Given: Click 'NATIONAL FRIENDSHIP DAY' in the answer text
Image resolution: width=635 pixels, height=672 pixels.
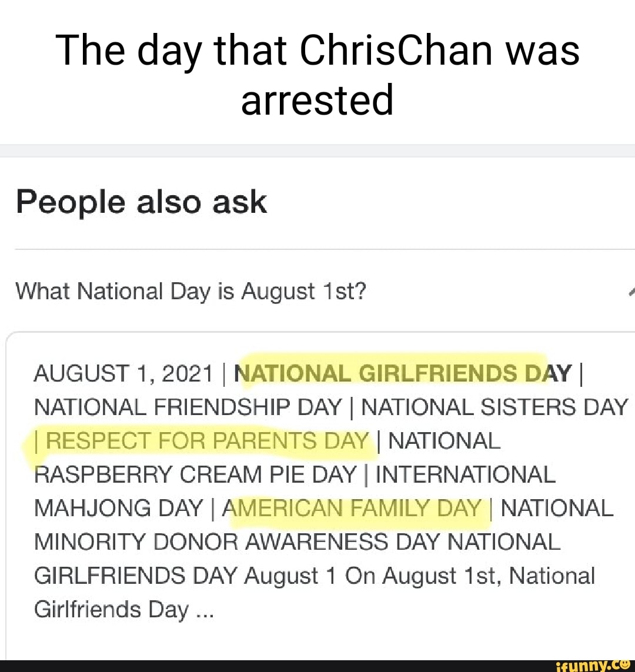Looking at the screenshot, I should pyautogui.click(x=188, y=406).
